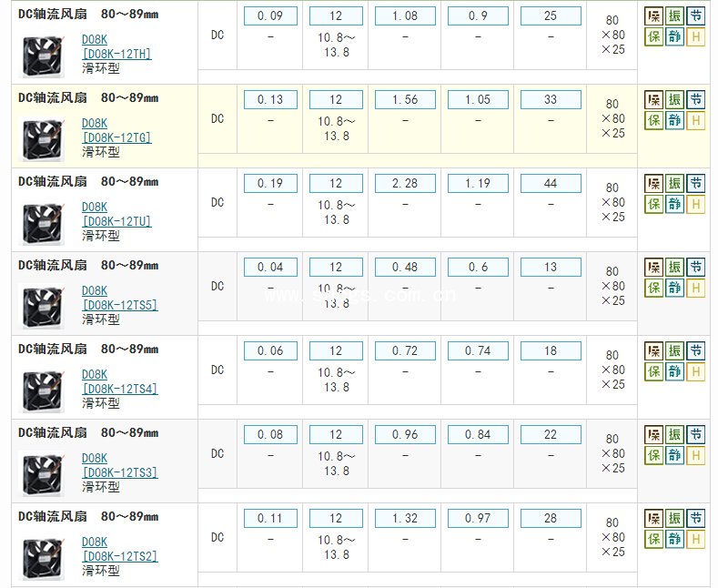Click fan thumbnail for D08K-12TH
Screen dimensions: 718x588
pos(42,56)
